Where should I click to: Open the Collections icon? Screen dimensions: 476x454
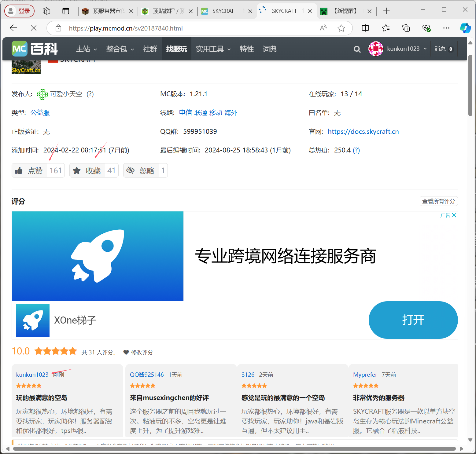406,28
